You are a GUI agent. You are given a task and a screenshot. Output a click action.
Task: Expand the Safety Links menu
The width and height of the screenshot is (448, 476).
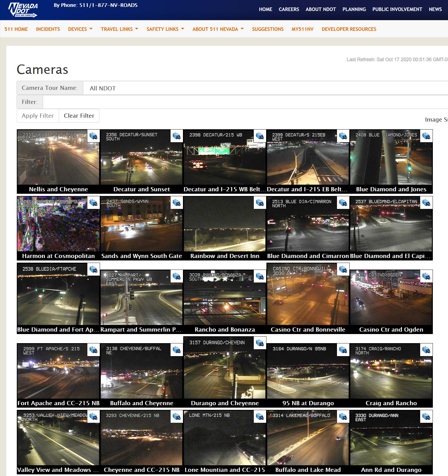pos(165,29)
